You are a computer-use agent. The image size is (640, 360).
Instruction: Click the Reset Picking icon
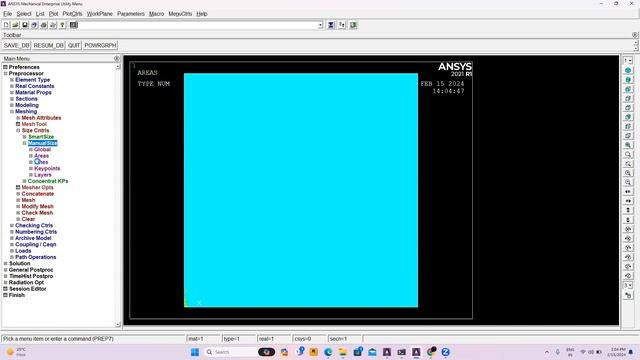[342, 25]
